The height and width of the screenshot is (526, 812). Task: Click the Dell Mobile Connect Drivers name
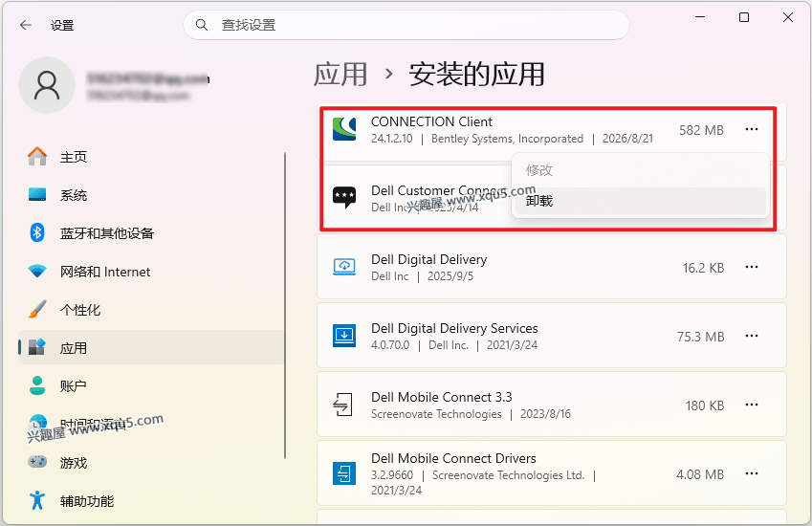click(x=453, y=458)
